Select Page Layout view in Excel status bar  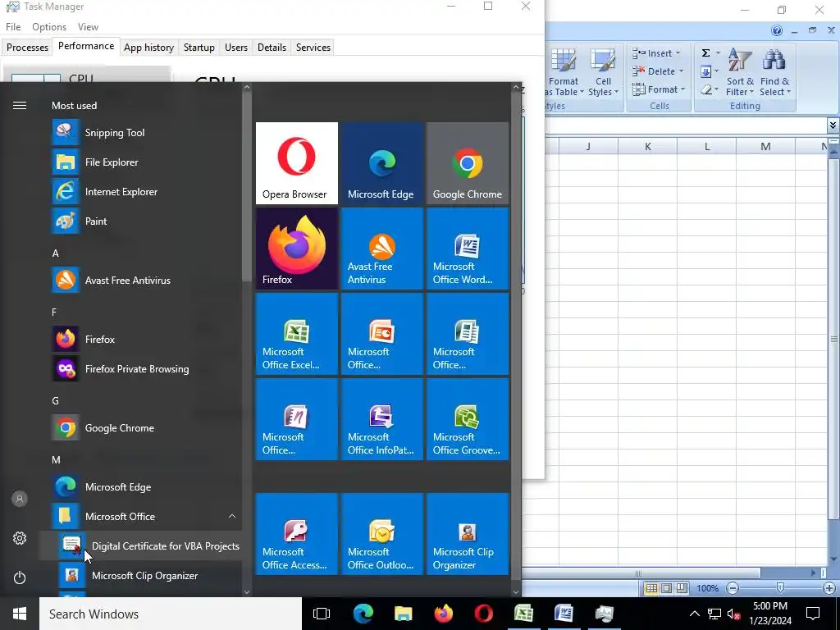pos(666,588)
